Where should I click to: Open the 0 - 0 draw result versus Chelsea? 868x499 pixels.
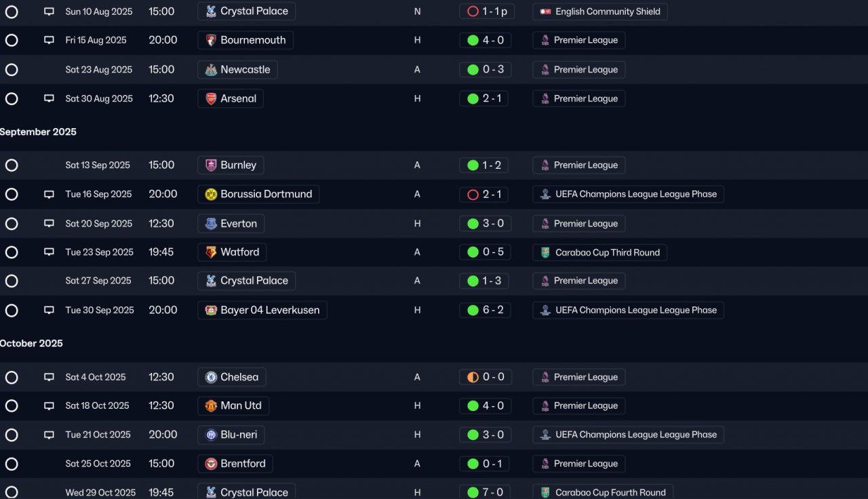pos(485,377)
